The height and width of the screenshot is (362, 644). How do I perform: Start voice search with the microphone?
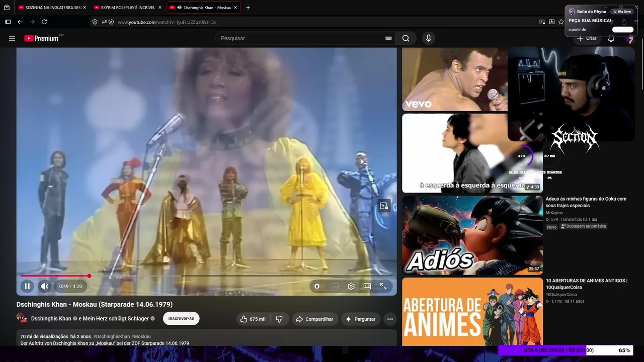tap(428, 38)
